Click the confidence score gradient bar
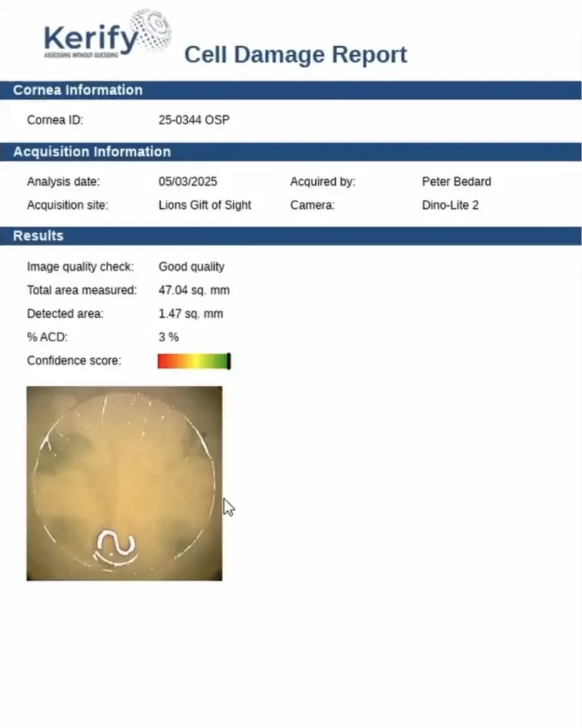This screenshot has height=728, width=582. click(x=193, y=360)
